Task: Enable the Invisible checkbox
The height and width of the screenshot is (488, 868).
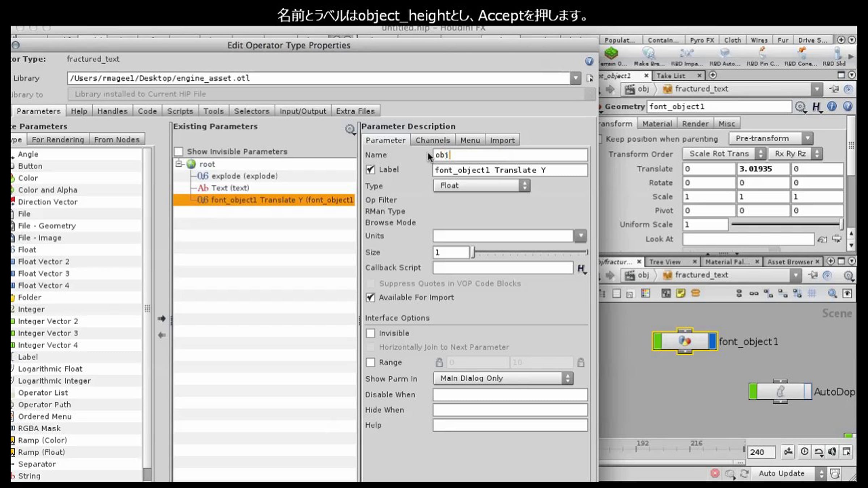Action: (370, 333)
